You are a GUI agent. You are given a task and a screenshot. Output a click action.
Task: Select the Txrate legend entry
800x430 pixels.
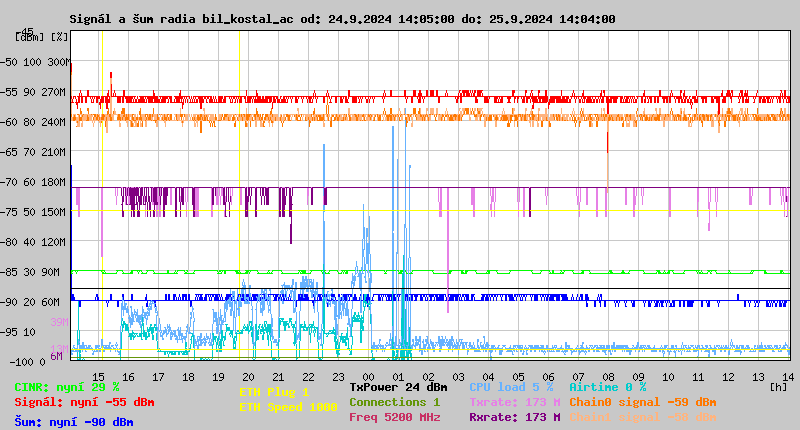coord(514,402)
